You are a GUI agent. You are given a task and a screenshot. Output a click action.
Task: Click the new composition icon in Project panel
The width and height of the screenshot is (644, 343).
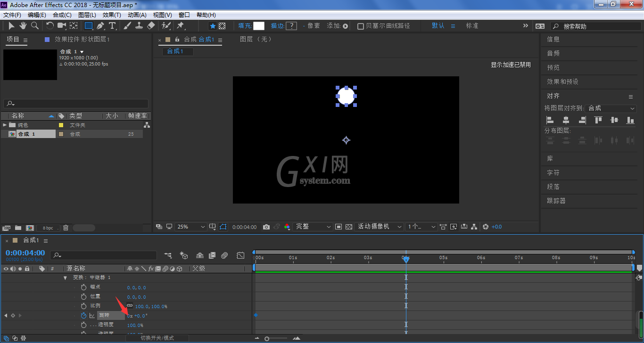[x=30, y=228]
